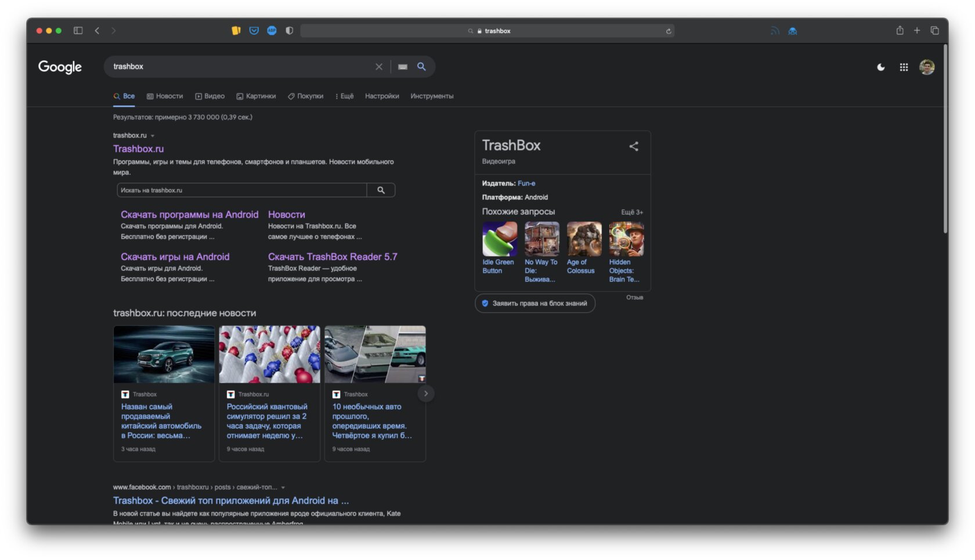Open Скачать TrashBox Reader 5.7 link
Screen dimensions: 975x560
(333, 257)
